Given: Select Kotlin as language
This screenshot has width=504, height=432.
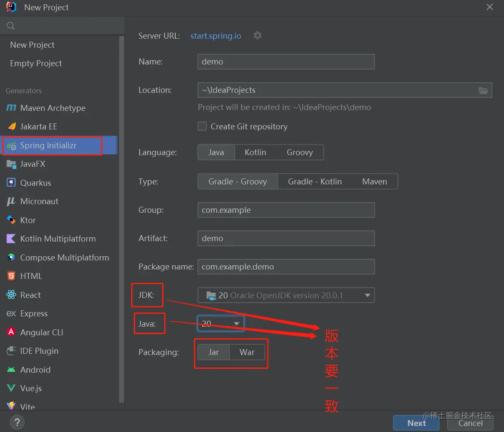Looking at the screenshot, I should (255, 152).
